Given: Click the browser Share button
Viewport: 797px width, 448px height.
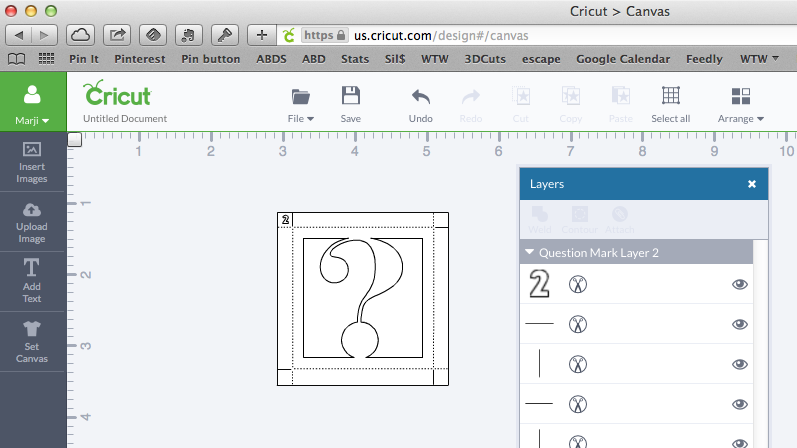Looking at the screenshot, I should tap(117, 35).
